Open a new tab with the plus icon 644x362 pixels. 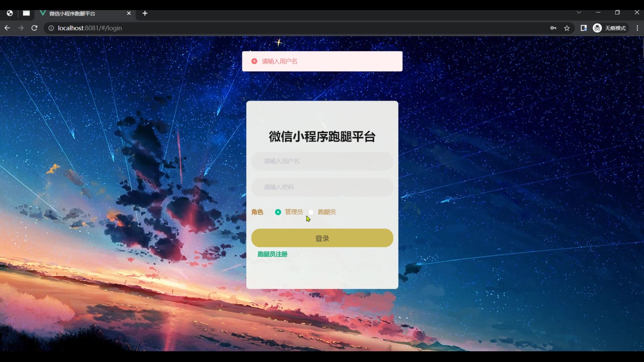pyautogui.click(x=145, y=13)
